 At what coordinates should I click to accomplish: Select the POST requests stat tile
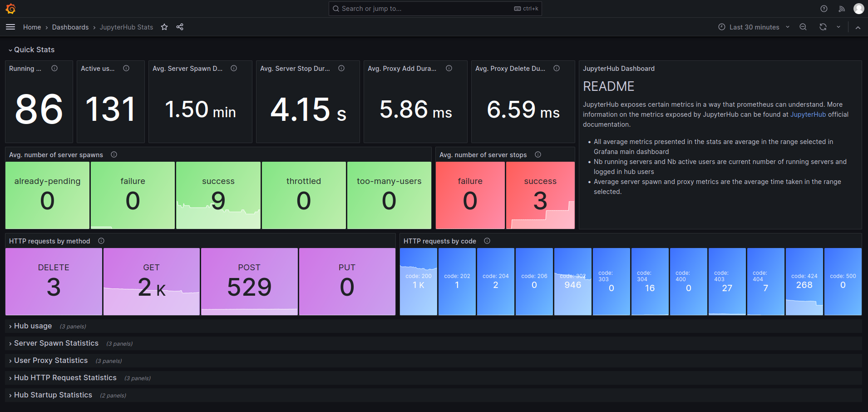tap(249, 282)
